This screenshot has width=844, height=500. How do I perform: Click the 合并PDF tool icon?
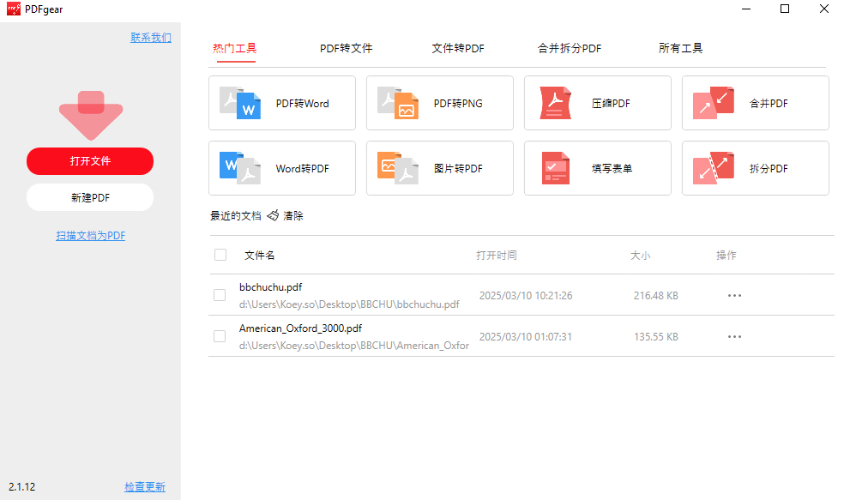[713, 103]
